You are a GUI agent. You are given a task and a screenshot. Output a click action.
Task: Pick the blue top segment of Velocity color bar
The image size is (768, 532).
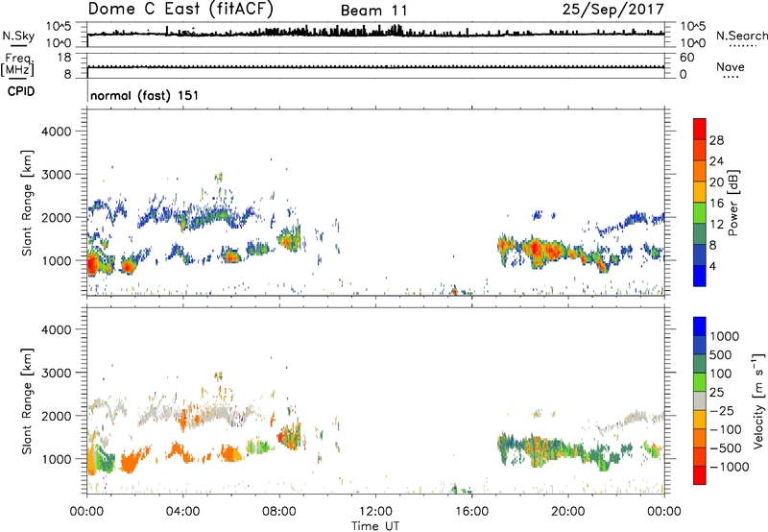click(700, 326)
